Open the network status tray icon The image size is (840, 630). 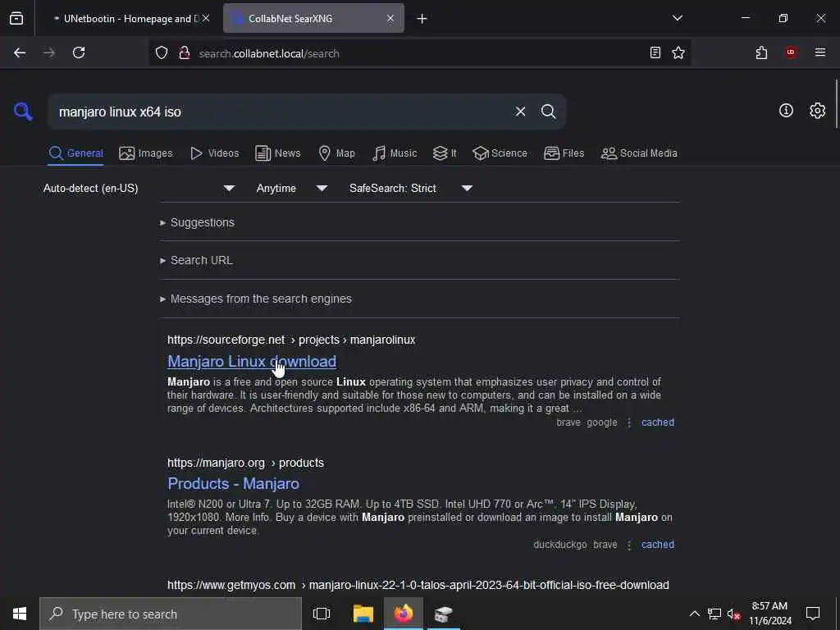(x=714, y=614)
